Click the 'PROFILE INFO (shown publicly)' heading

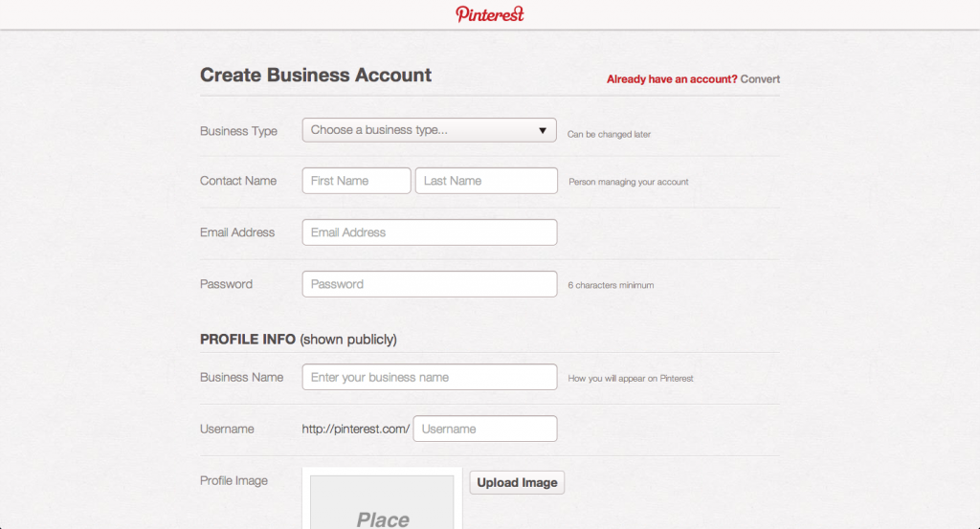coord(299,340)
